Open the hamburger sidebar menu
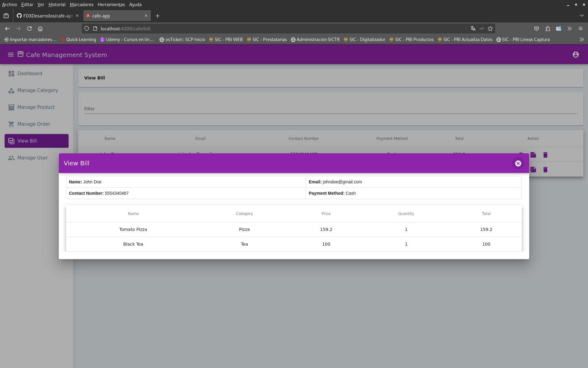 coord(11,55)
